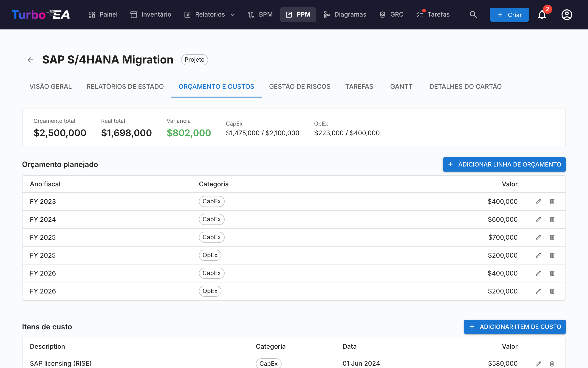Delete the FY 2026 CapEx budget line
Screen dimensions: 588x368
pyautogui.click(x=552, y=273)
